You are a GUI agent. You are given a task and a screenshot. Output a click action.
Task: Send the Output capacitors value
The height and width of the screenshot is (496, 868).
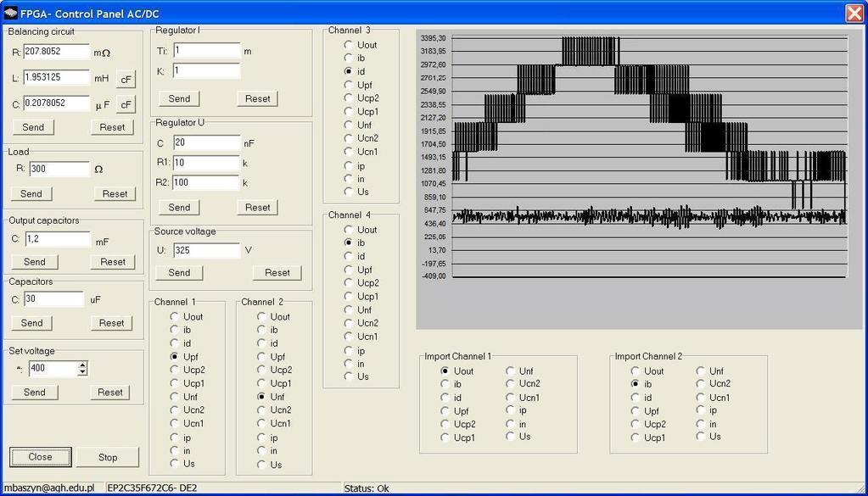[34, 261]
